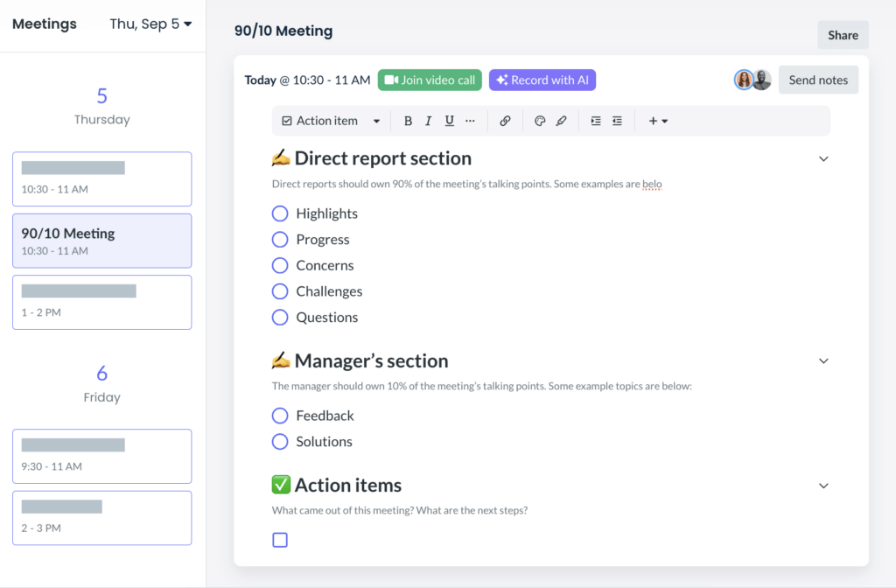The image size is (896, 588).
Task: Click the "What came out of this meeting?" text
Action: pos(343,510)
